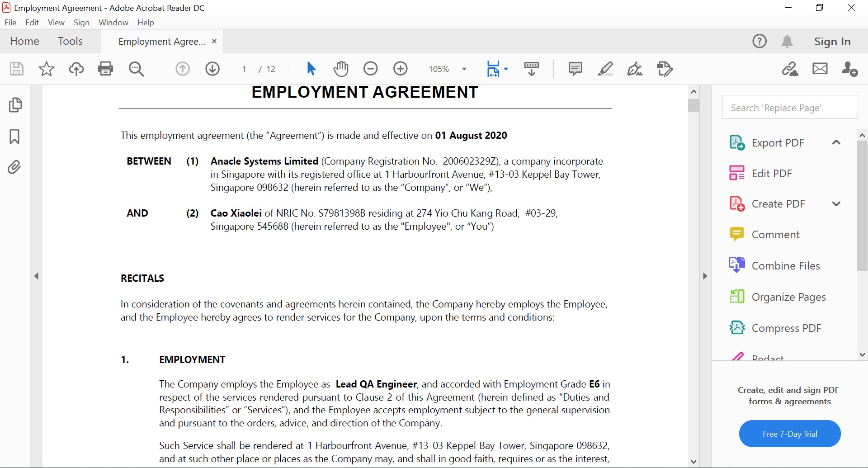Open the page thumbnails panel icon
Image resolution: width=868 pixels, height=468 pixels.
tap(15, 105)
